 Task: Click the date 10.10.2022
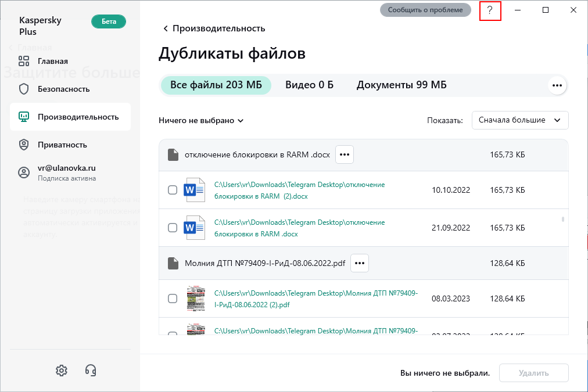point(451,190)
